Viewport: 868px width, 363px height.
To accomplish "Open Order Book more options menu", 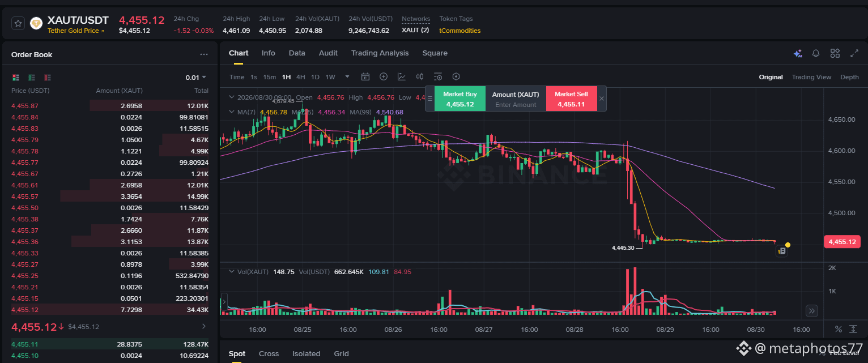I will (x=204, y=55).
